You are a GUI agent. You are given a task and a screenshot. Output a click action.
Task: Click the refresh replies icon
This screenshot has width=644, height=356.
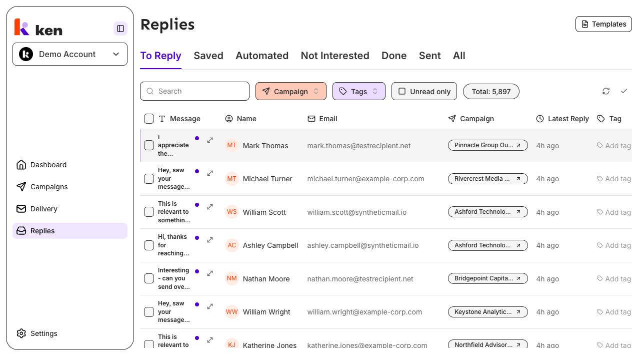coord(606,91)
